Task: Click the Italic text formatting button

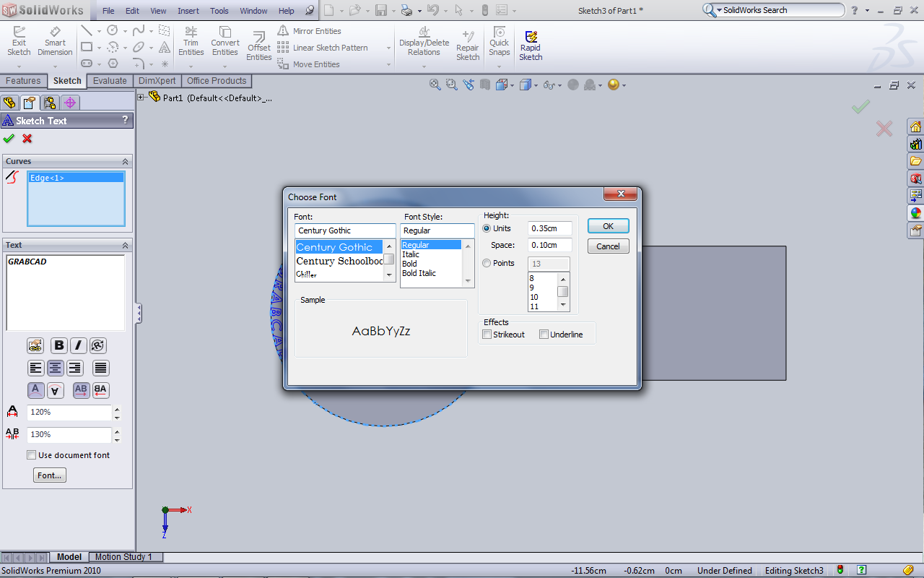Action: [78, 345]
